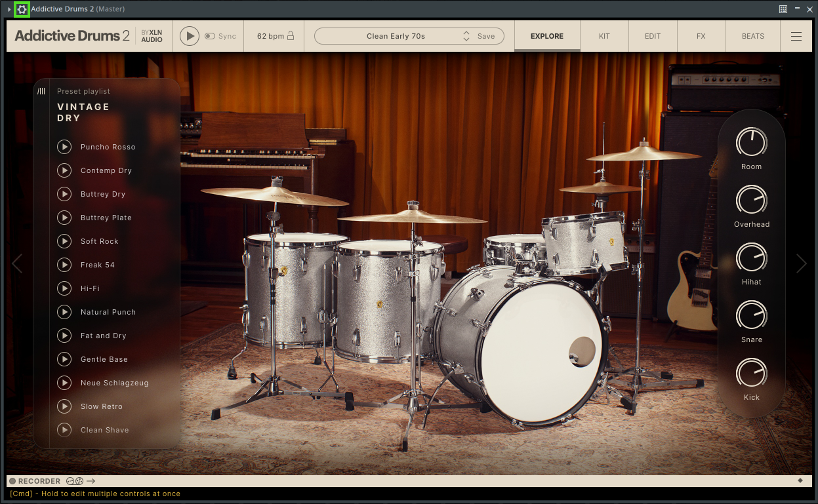This screenshot has height=504, width=818.
Task: Switch to the EXPLORE tab
Action: click(547, 36)
